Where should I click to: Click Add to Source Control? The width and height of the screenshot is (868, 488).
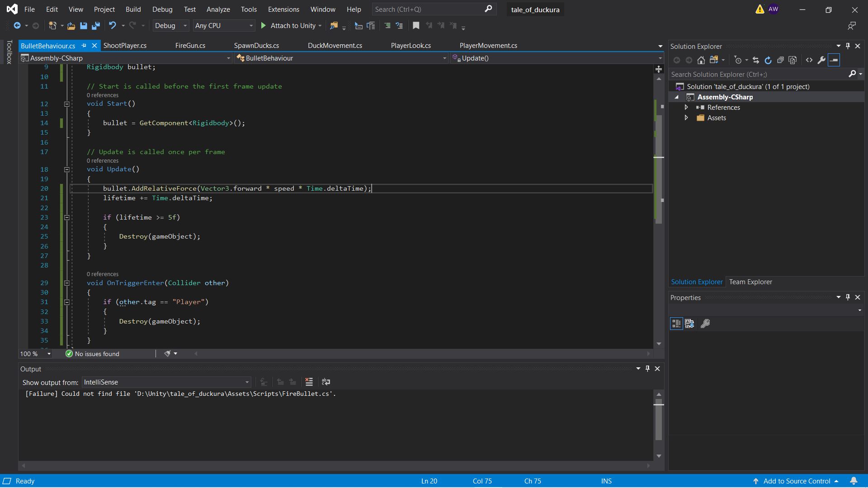tap(797, 481)
